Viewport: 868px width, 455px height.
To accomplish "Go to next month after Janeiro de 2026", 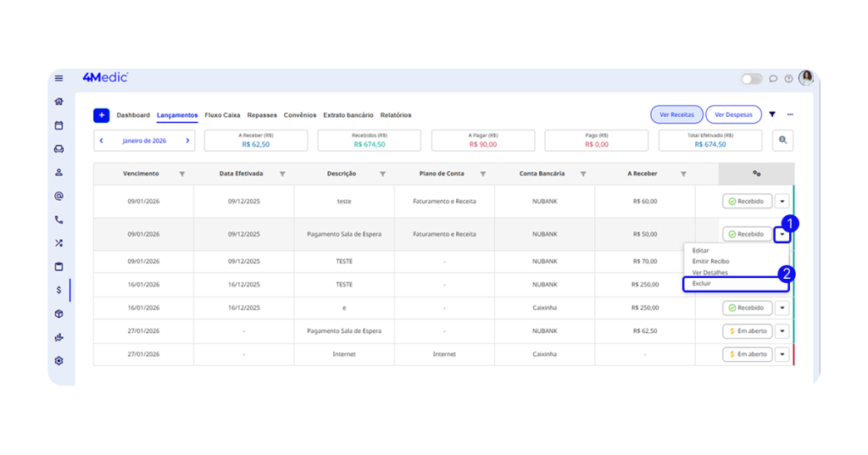I will pos(187,141).
